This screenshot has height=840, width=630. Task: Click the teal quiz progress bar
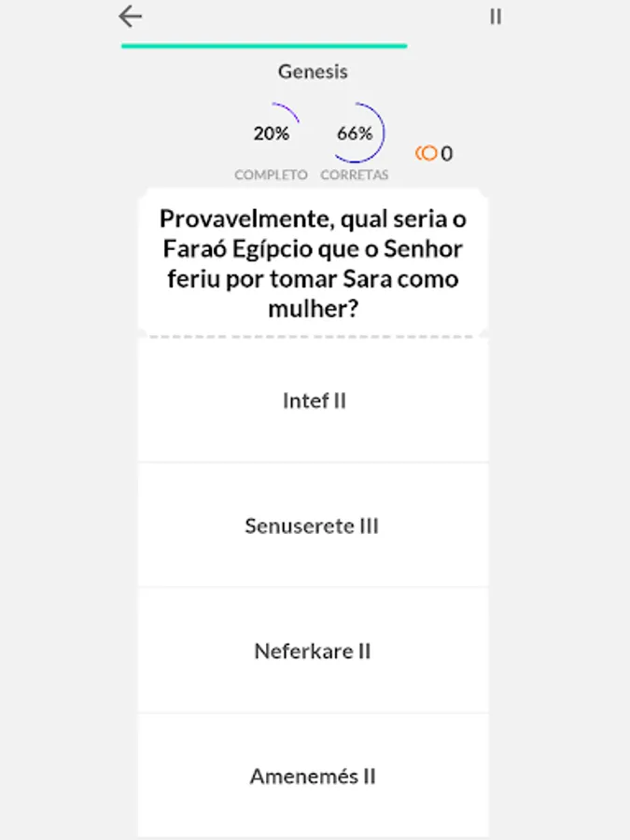pyautogui.click(x=264, y=45)
